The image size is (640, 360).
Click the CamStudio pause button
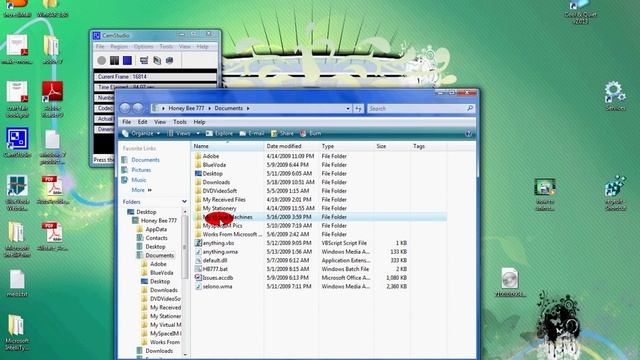114,60
